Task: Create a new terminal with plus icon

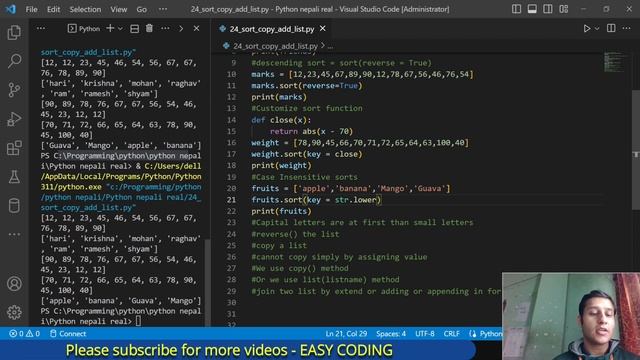Action: click(x=110, y=29)
